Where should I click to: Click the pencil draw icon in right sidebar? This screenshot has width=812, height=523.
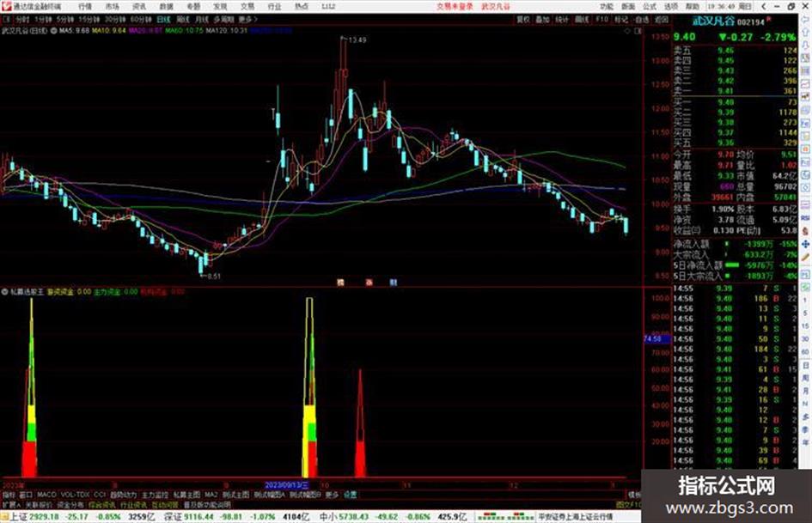806,258
